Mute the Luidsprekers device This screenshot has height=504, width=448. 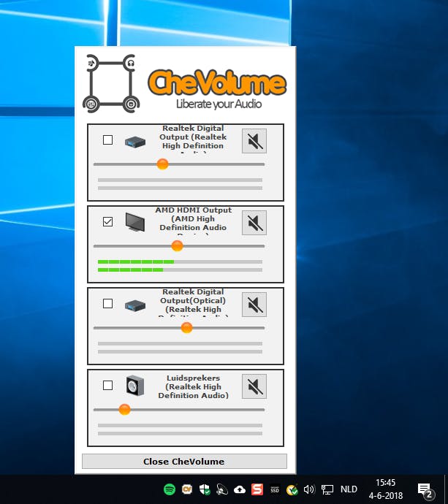(x=254, y=386)
